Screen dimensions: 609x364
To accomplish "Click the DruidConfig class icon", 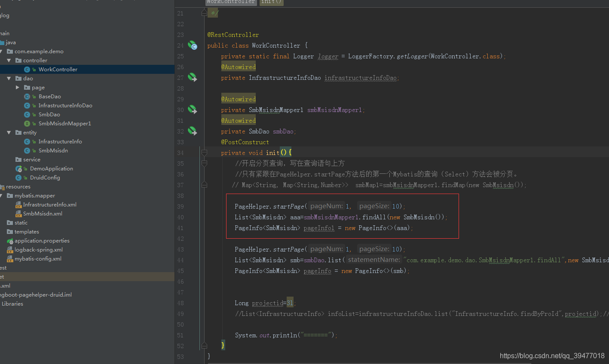I will (x=18, y=178).
